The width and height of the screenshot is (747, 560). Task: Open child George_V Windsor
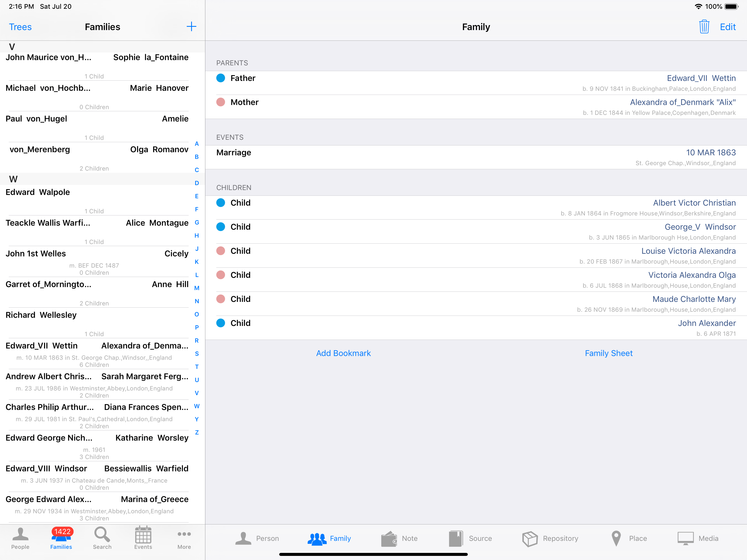(x=476, y=231)
